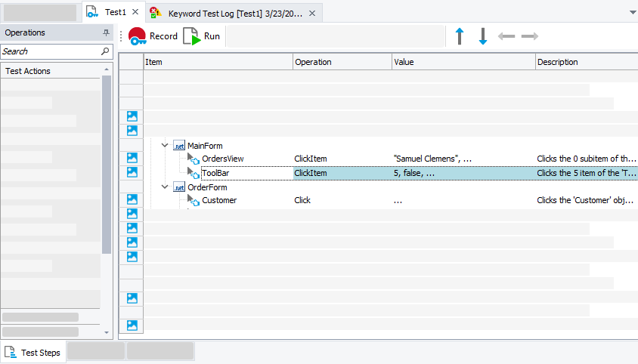This screenshot has width=638, height=364.
Task: Open the tab list dropdown arrow
Action: point(632,13)
